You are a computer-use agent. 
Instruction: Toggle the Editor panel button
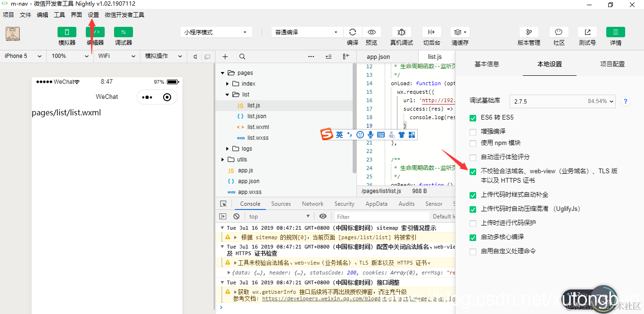[95, 32]
